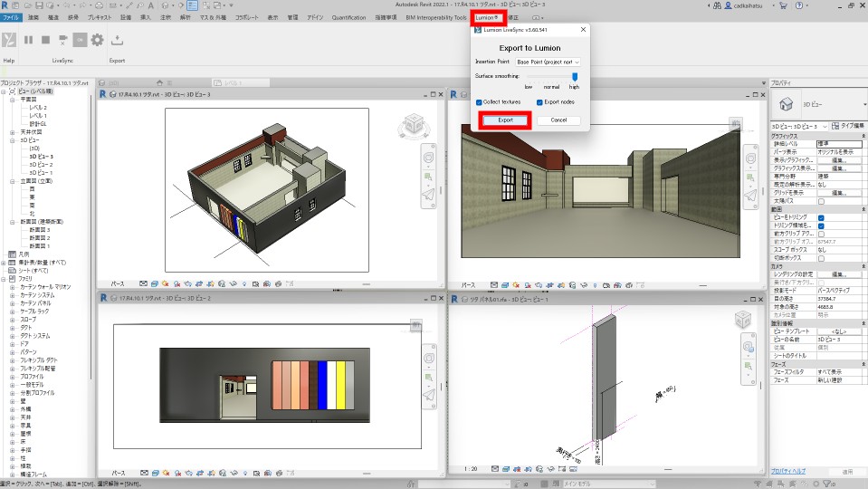Click the Cancel button in Lumion dialog
The width and height of the screenshot is (868, 489).
[x=558, y=120]
